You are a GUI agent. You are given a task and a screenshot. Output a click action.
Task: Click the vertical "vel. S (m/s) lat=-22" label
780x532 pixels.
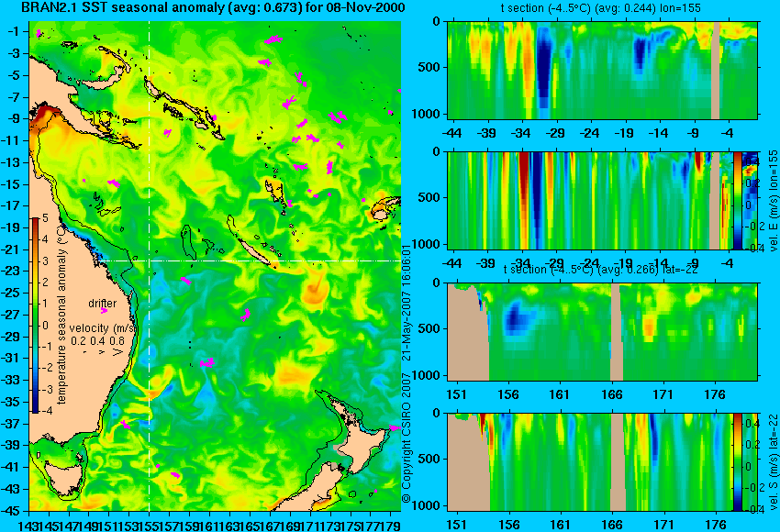(773, 462)
